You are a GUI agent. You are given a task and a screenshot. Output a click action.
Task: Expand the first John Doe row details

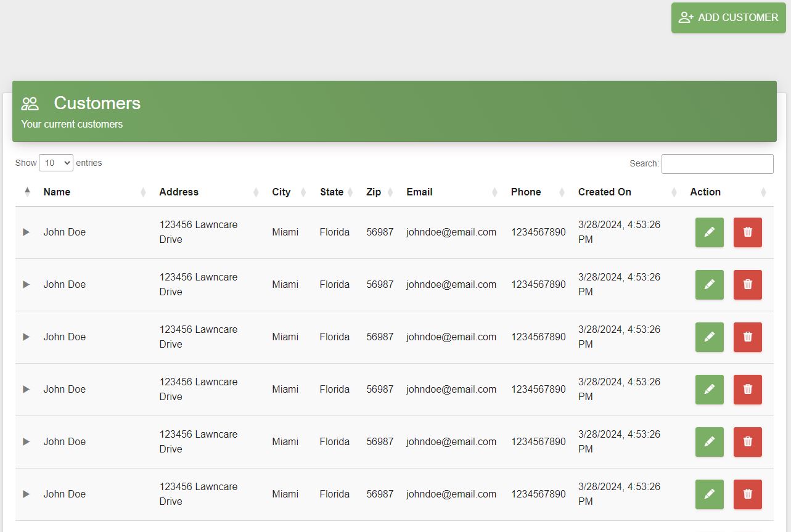26,232
